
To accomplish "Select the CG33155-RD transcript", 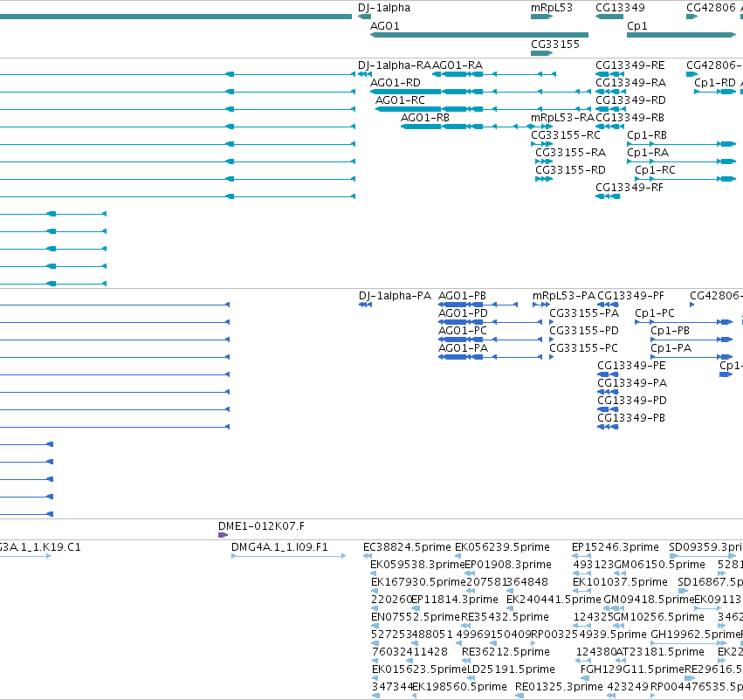I will coord(544,179).
